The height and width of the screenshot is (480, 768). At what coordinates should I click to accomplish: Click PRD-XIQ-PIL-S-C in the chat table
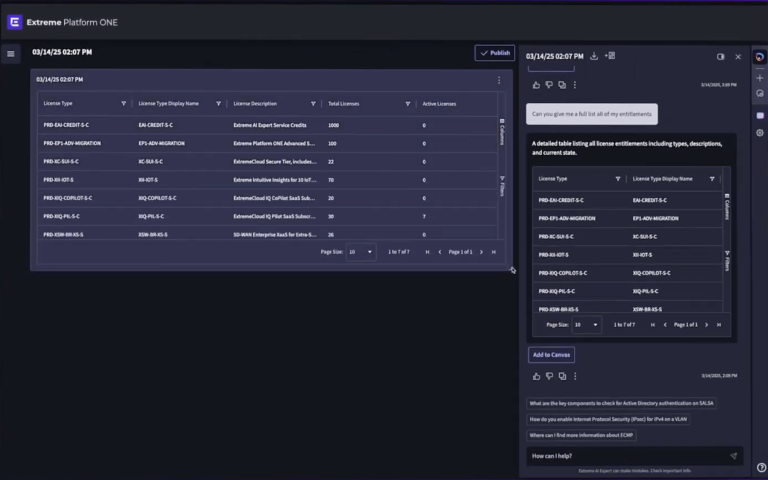556,291
